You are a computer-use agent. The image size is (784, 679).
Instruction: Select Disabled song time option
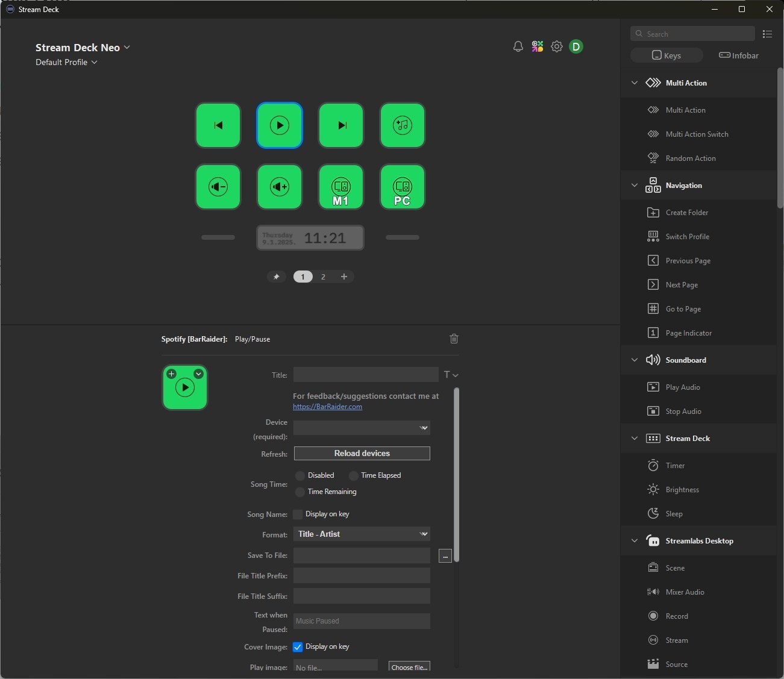[299, 476]
